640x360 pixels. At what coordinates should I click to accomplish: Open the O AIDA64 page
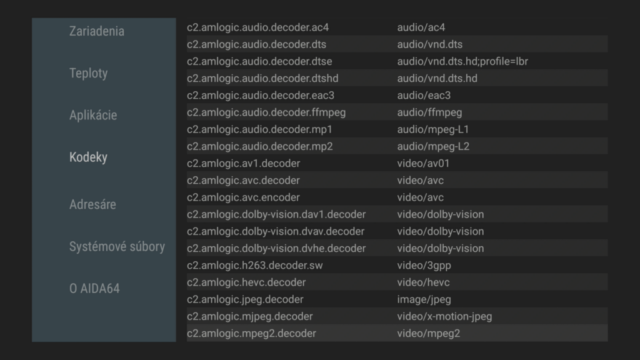coord(95,289)
